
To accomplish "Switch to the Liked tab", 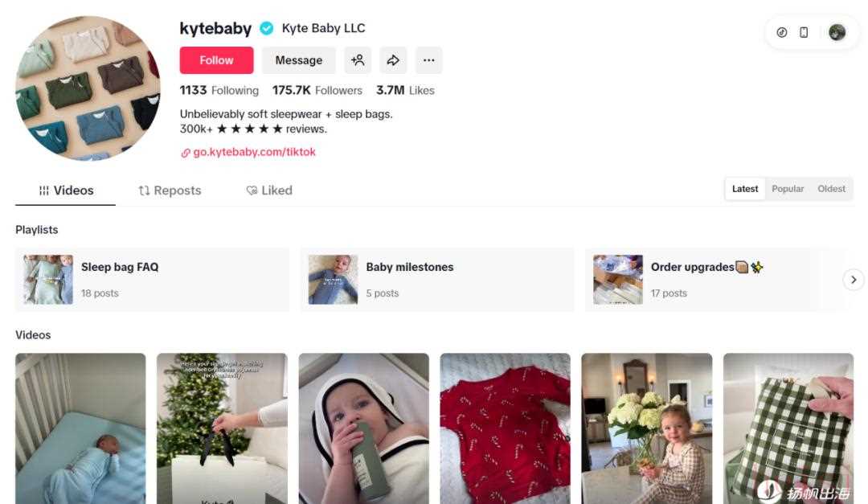I will tap(269, 191).
